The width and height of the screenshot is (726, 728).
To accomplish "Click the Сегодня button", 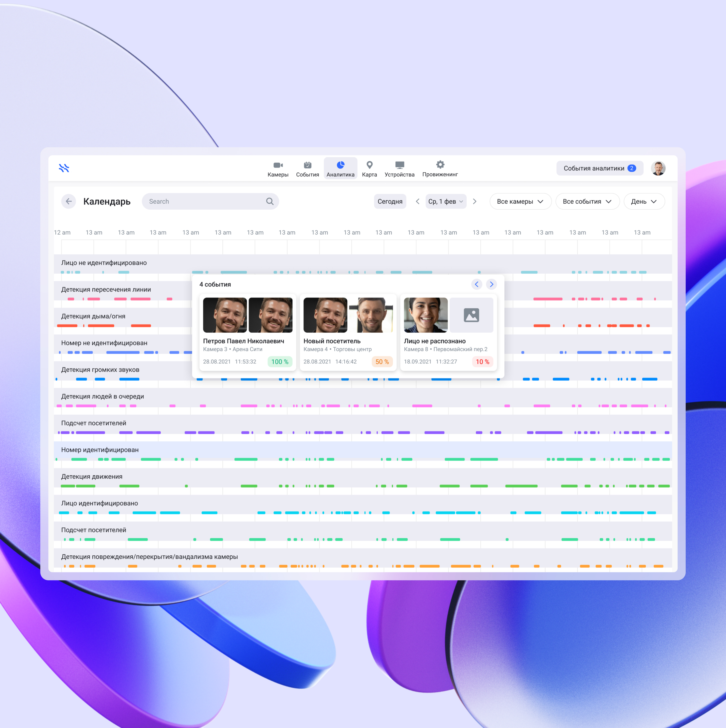I will tap(390, 201).
